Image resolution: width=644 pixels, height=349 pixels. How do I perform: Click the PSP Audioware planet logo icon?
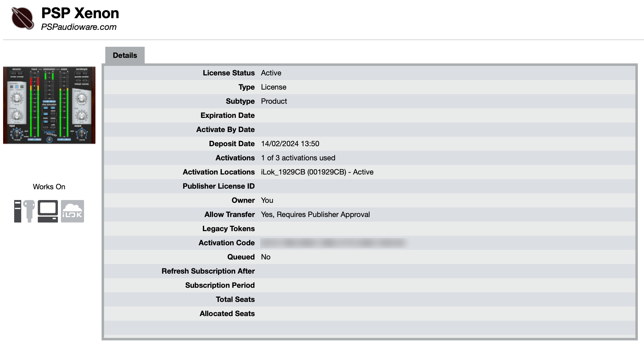pyautogui.click(x=22, y=18)
